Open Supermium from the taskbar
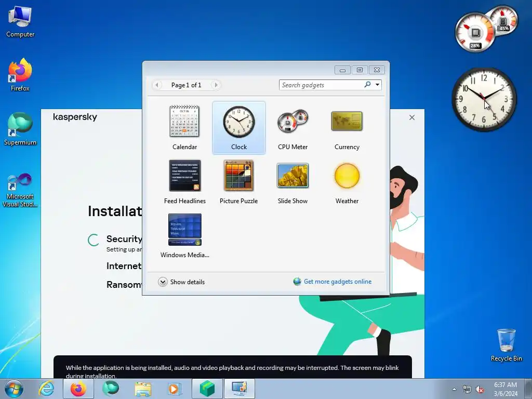The image size is (532, 399). (x=111, y=389)
